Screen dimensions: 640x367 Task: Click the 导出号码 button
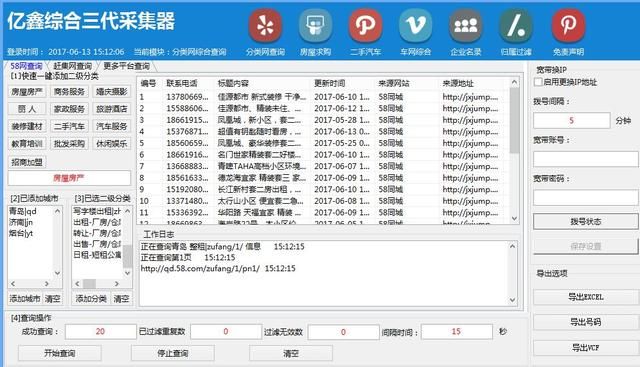[x=585, y=322]
